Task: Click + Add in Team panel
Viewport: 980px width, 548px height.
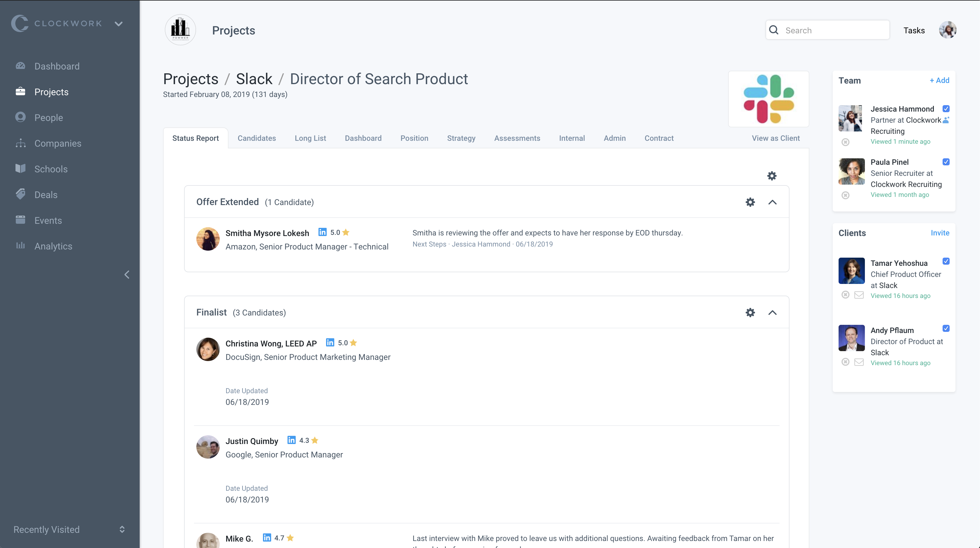Action: click(x=939, y=80)
